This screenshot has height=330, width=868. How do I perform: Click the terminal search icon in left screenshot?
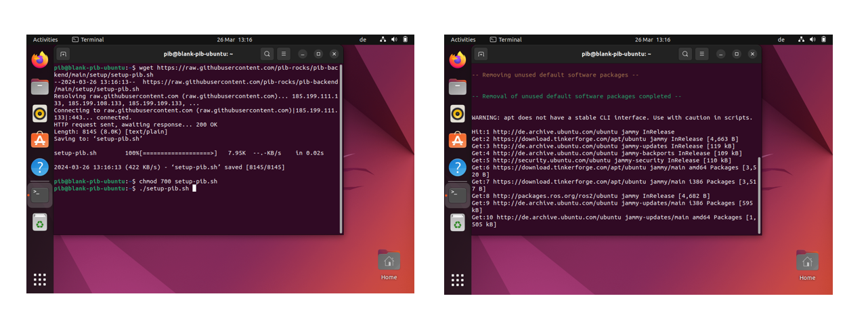pyautogui.click(x=267, y=54)
